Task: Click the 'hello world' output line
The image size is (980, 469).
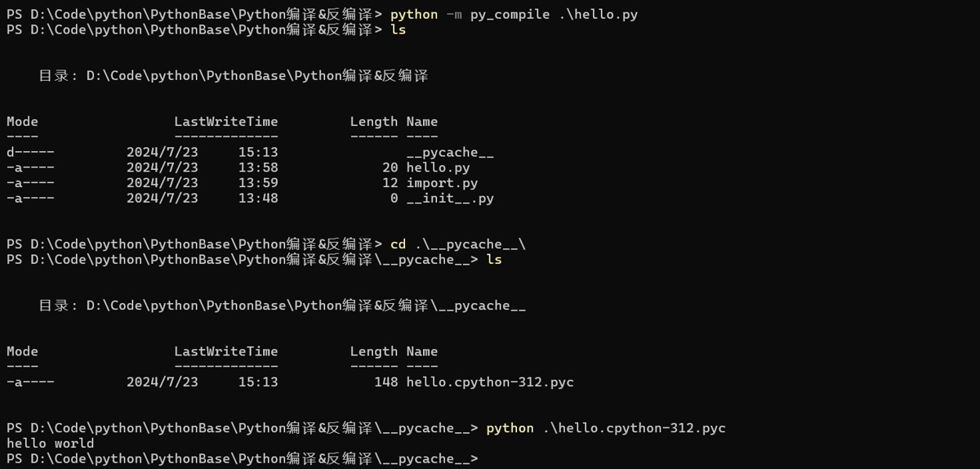Action: (x=50, y=443)
